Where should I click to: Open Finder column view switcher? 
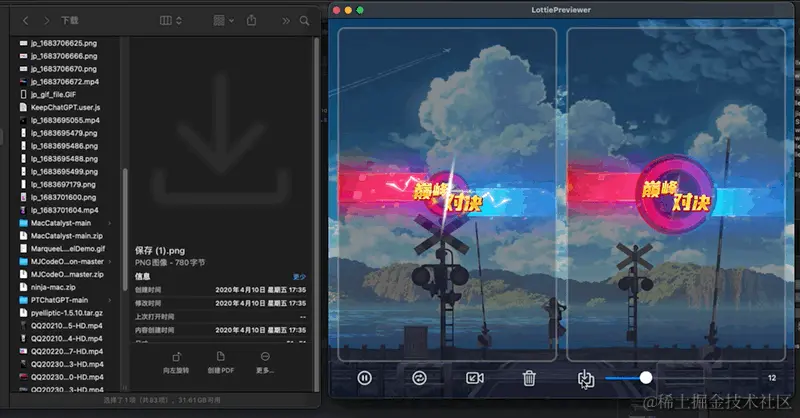tap(170, 20)
